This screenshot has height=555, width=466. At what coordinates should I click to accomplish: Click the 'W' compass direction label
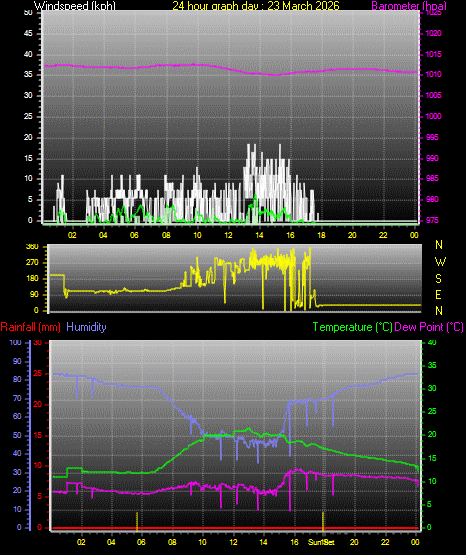[440, 262]
